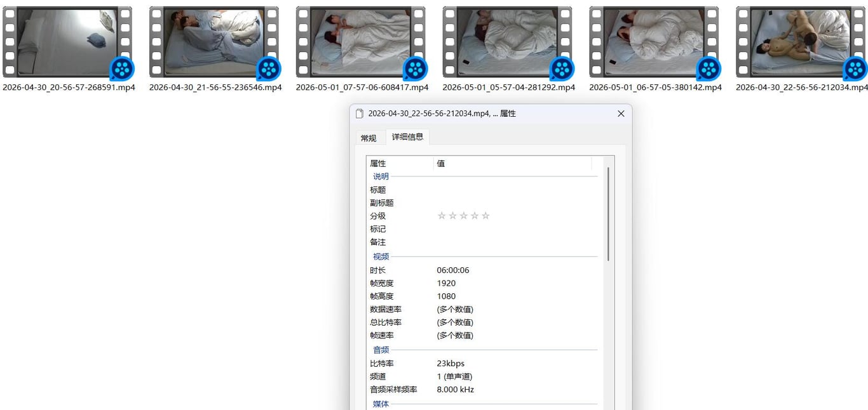
Task: Switch to the 详细信息 tab
Action: point(407,136)
